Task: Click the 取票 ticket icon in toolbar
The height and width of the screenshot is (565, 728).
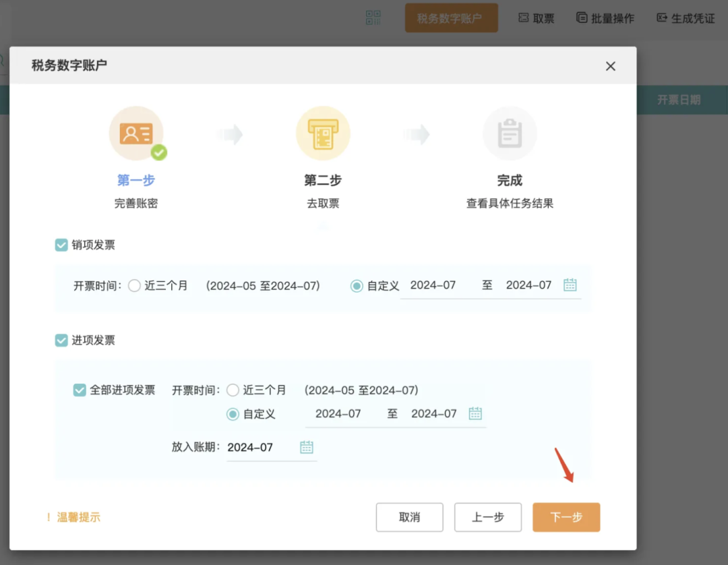Action: [x=524, y=18]
